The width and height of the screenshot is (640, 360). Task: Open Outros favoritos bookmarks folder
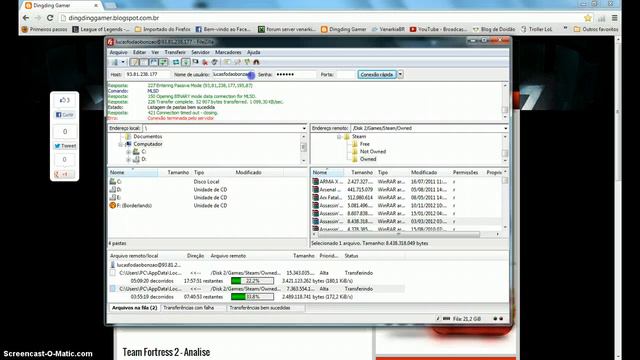596,29
